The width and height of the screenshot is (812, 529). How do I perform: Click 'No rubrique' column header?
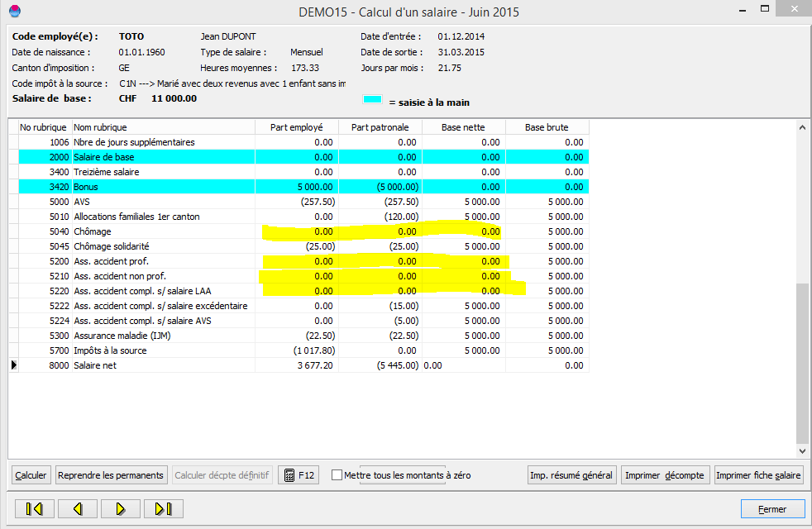pos(43,127)
